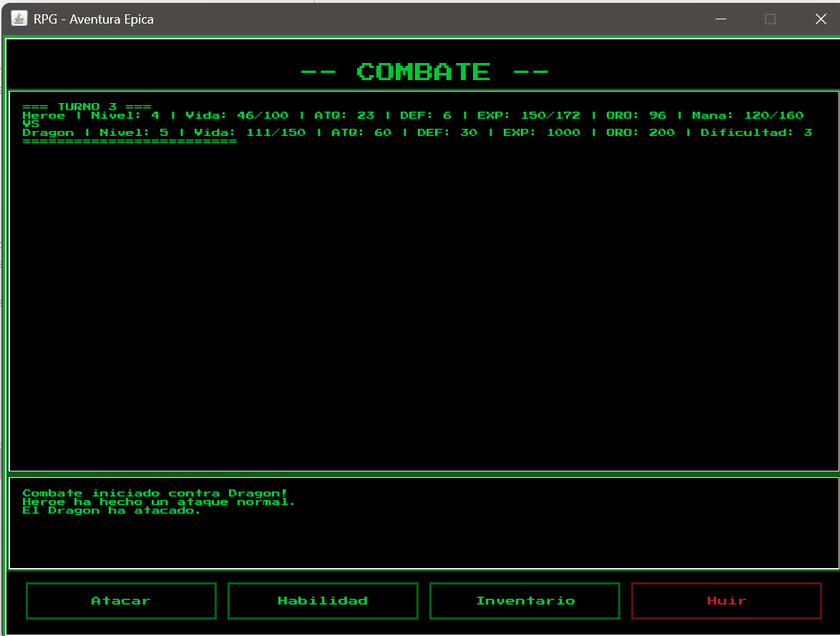Close the RPG - Aventura Epica window
This screenshot has height=636, width=840.
821,19
